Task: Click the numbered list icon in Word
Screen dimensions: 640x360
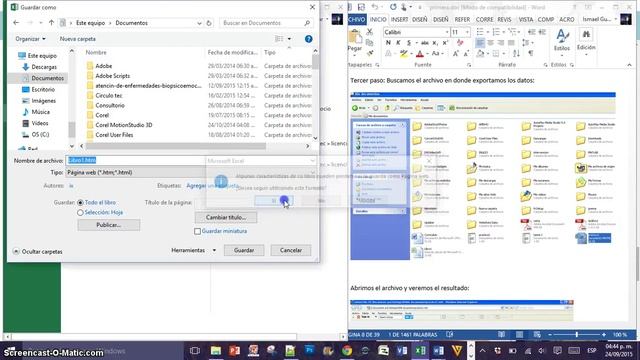Action: coord(496,32)
